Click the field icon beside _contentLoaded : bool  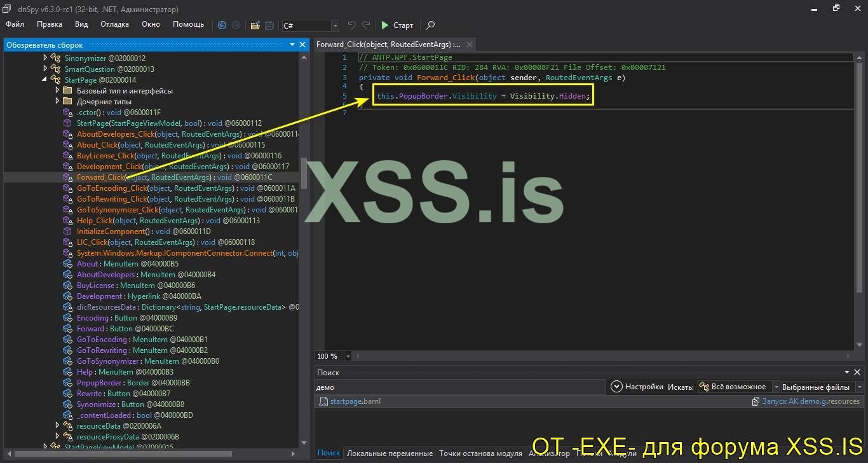tap(67, 415)
